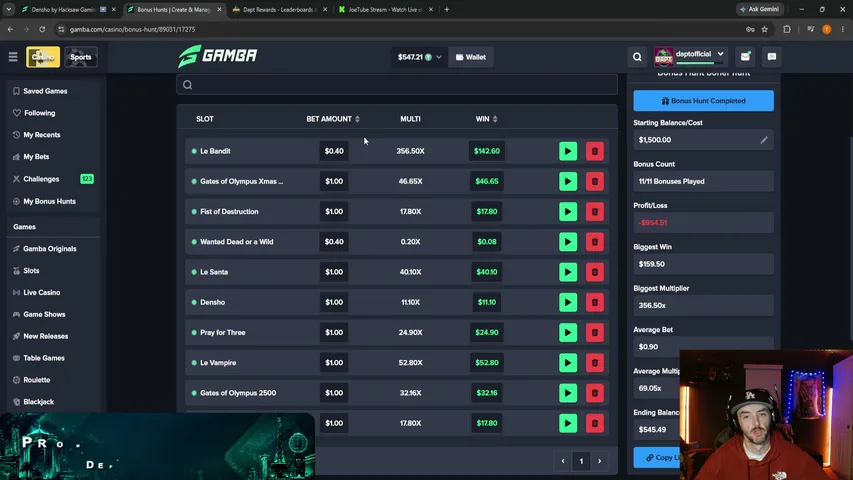The width and height of the screenshot is (853, 480).
Task: Open Saved Games in sidebar
Action: coord(45,91)
